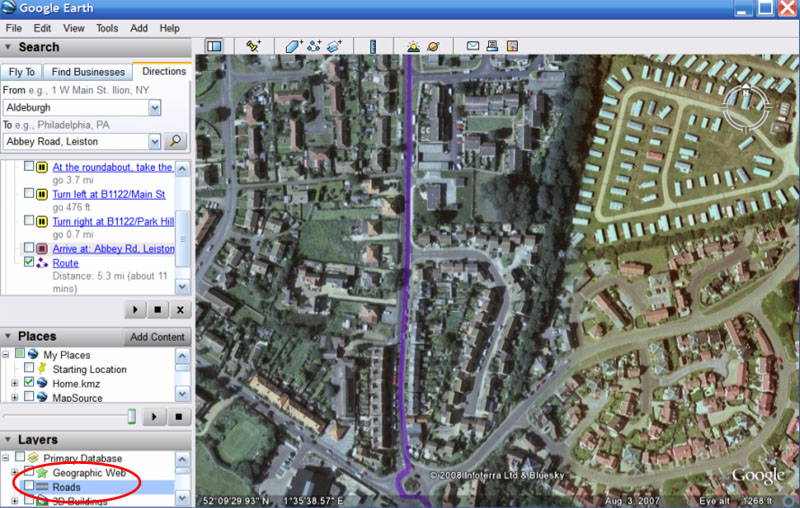Open the Turn left at B1122/Main St link
The width and height of the screenshot is (800, 508).
pyautogui.click(x=109, y=194)
